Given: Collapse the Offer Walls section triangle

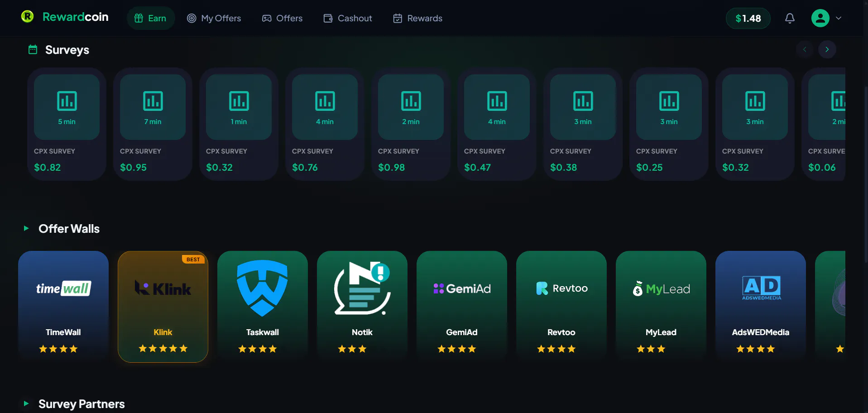Looking at the screenshot, I should 26,228.
